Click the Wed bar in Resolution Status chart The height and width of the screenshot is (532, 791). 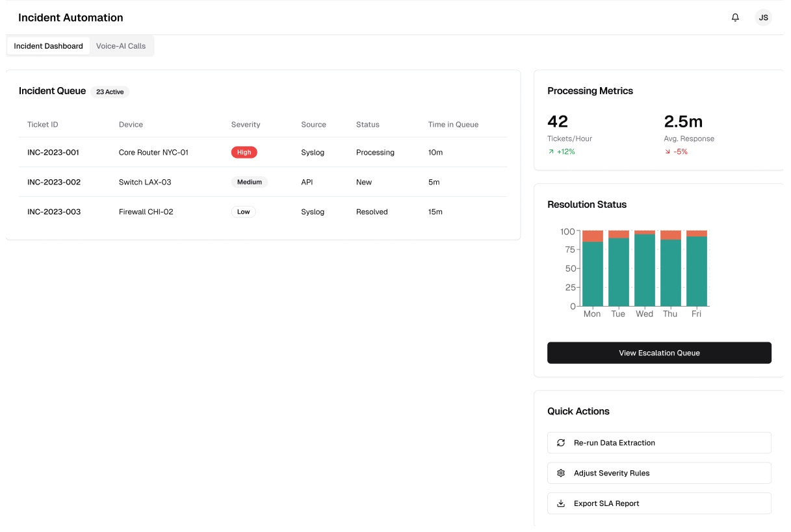click(644, 268)
